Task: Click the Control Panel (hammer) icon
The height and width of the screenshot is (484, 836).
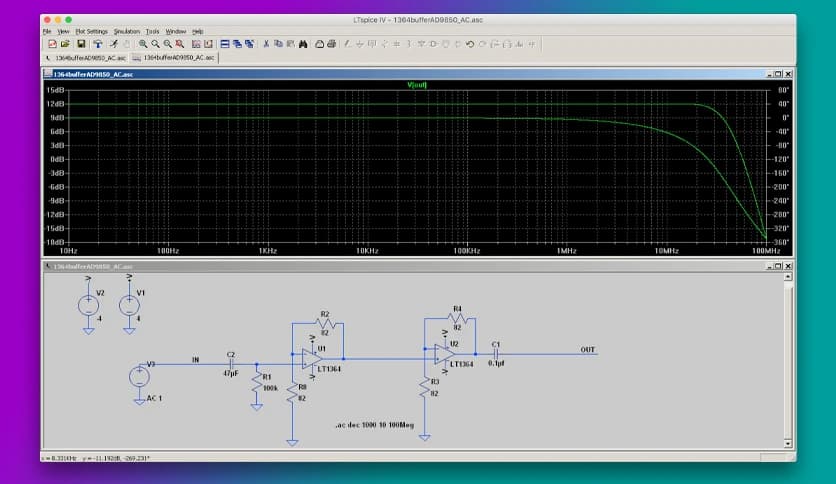Action: [98, 44]
